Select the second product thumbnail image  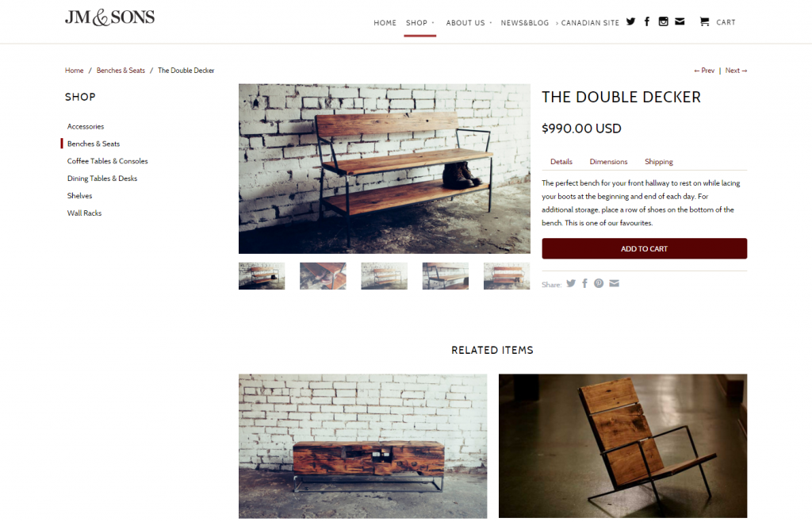click(323, 276)
